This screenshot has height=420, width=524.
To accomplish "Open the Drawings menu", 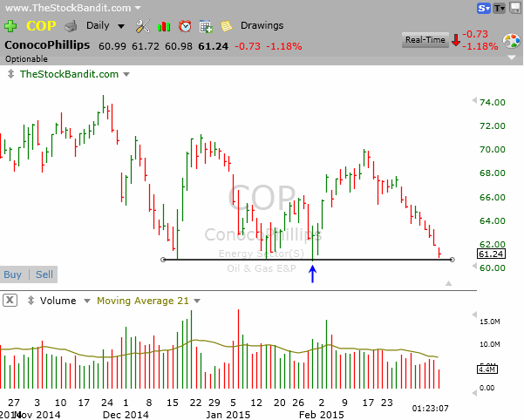I will point(262,25).
